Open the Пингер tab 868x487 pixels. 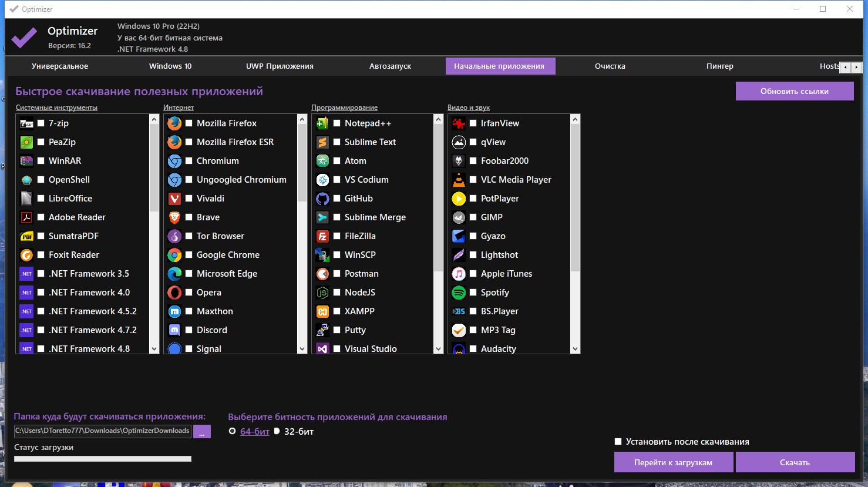720,66
